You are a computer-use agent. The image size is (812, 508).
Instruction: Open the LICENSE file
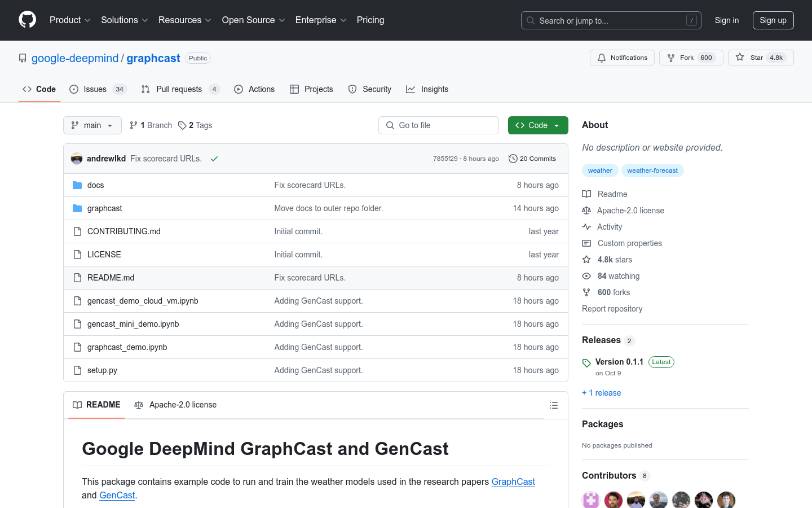[104, 255]
